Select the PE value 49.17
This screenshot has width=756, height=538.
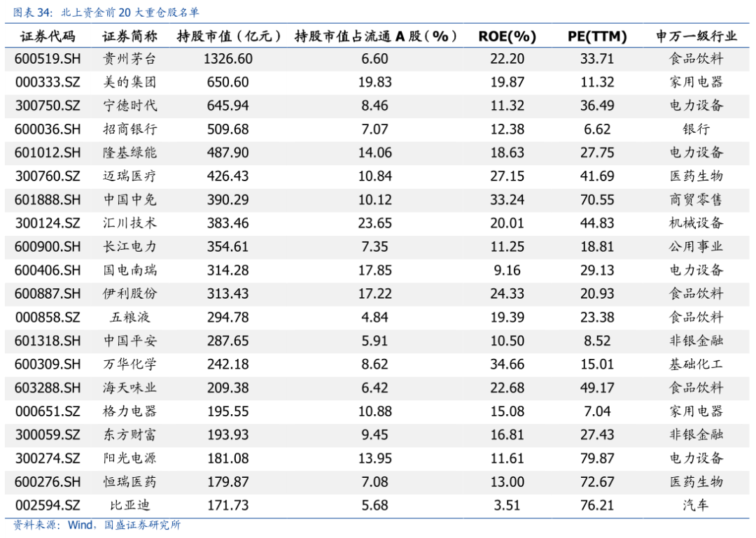click(x=597, y=388)
